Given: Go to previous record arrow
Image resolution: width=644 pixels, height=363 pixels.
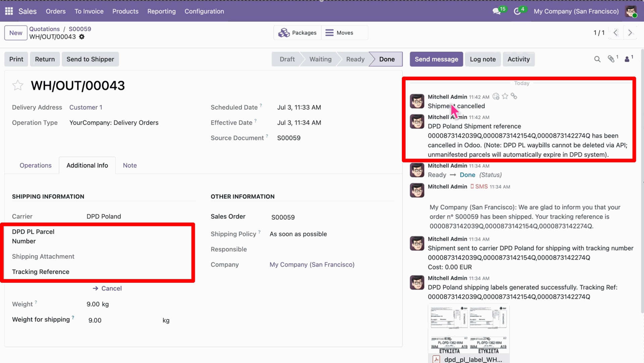Looking at the screenshot, I should 616,33.
